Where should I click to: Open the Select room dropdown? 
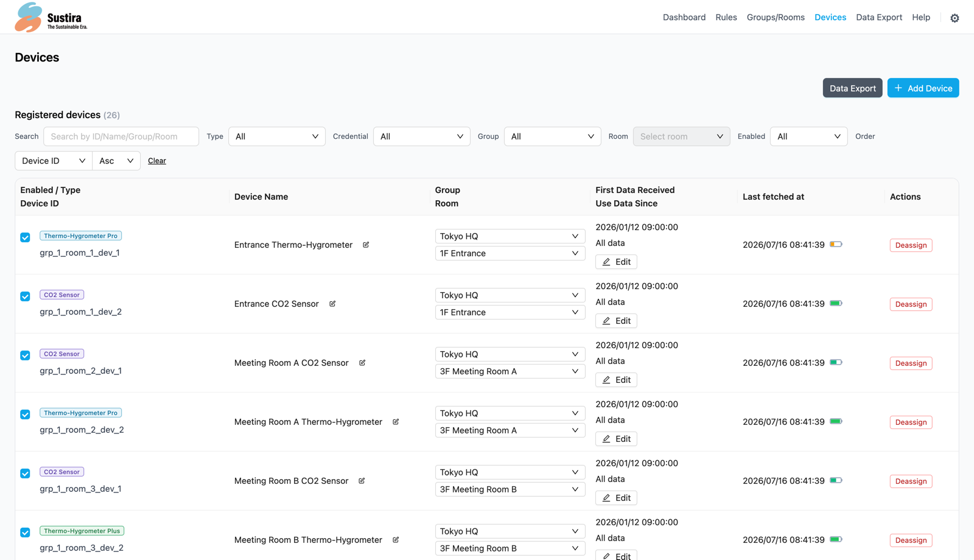[682, 136]
